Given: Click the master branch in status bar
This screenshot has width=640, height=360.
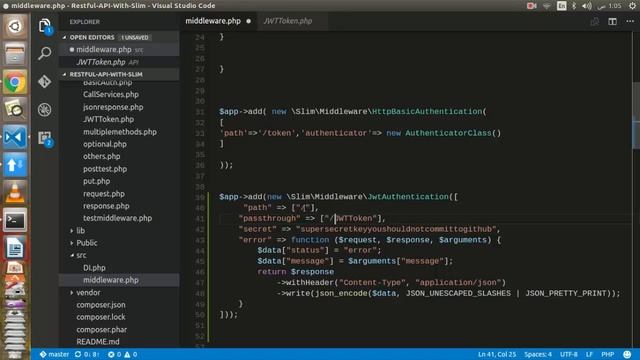Looking at the screenshot, I should pos(54,354).
